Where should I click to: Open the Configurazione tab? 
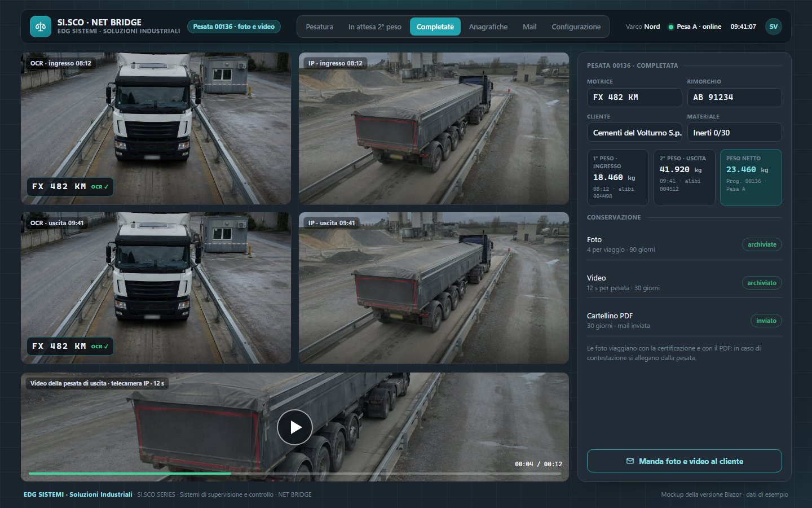(x=576, y=27)
